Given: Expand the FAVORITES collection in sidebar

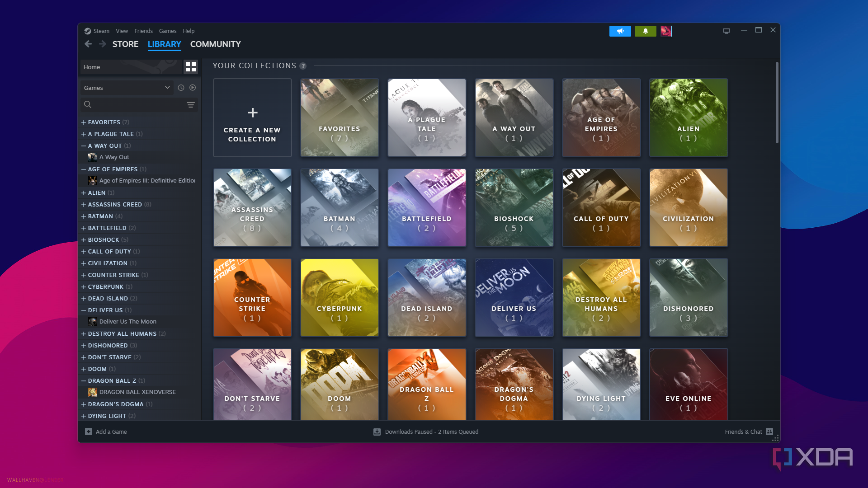Looking at the screenshot, I should 84,122.
